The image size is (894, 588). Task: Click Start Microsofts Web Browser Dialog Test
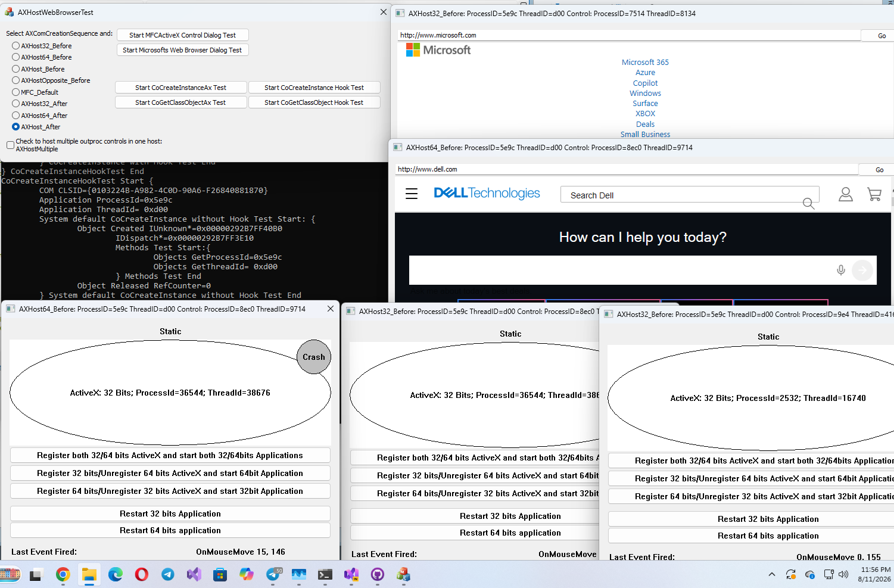(x=182, y=50)
